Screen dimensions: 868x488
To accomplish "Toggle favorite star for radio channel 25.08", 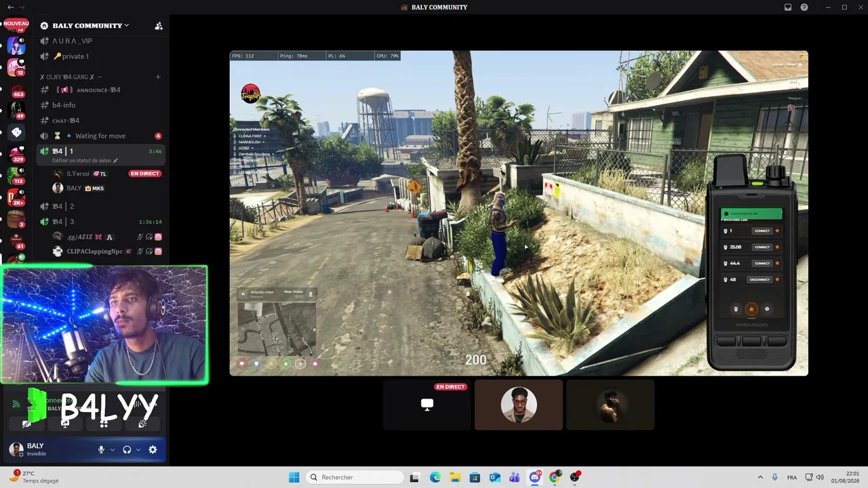I will click(x=777, y=247).
